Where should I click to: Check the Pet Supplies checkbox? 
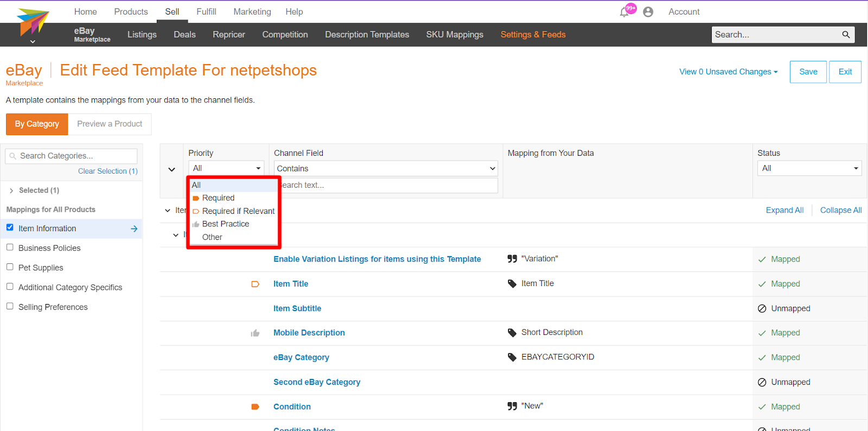(10, 267)
